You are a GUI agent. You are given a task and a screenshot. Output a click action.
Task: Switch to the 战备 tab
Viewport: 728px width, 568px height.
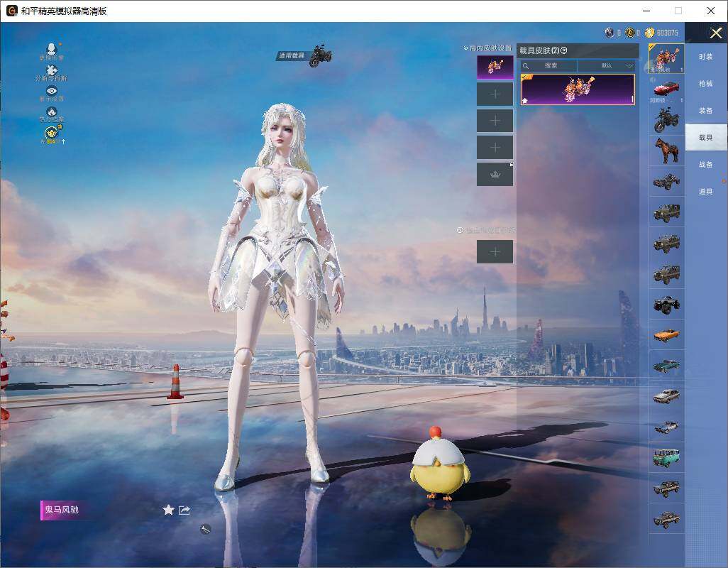(x=706, y=165)
